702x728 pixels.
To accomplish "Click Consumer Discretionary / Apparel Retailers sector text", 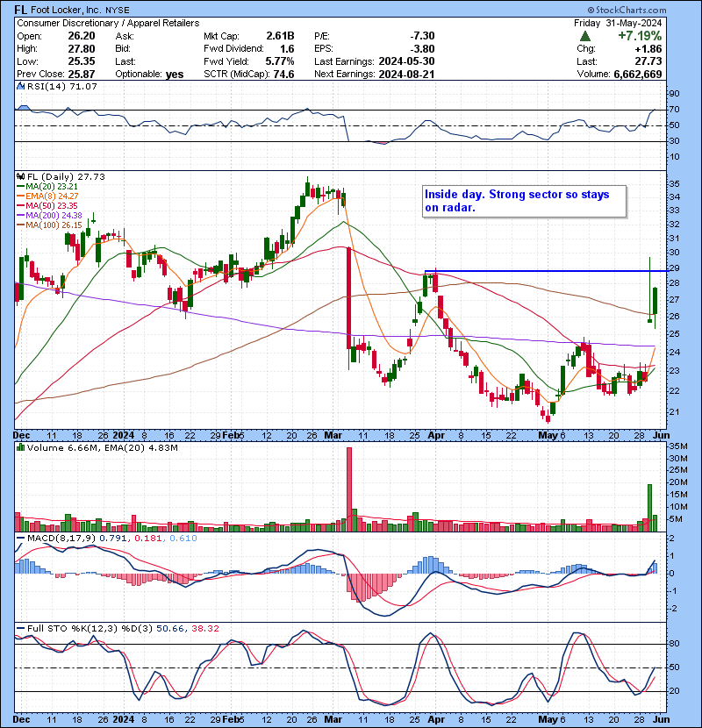I will [108, 23].
